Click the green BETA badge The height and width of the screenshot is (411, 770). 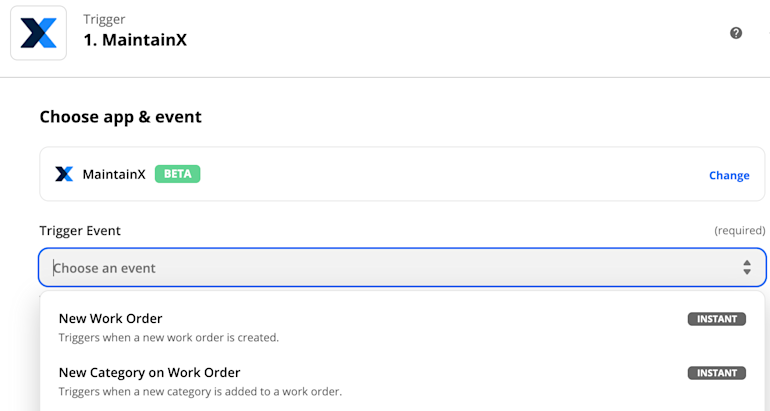pos(177,174)
